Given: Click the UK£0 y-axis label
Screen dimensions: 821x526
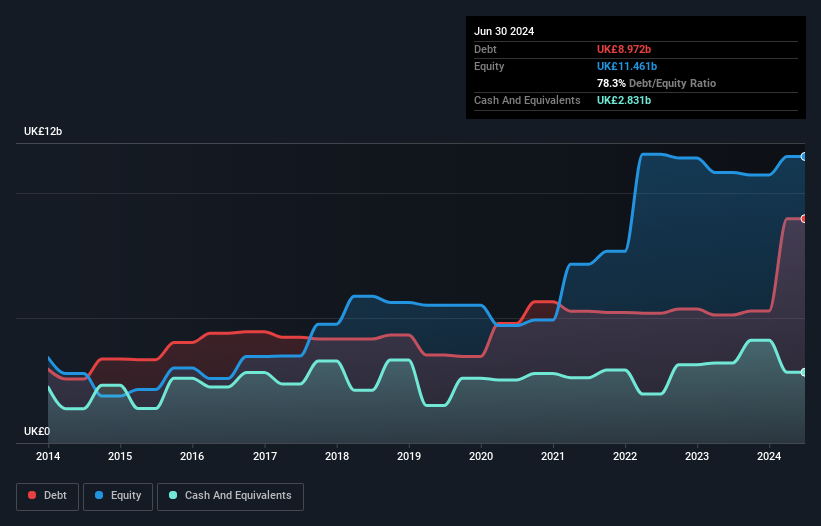Looking at the screenshot, I should click(37, 431).
